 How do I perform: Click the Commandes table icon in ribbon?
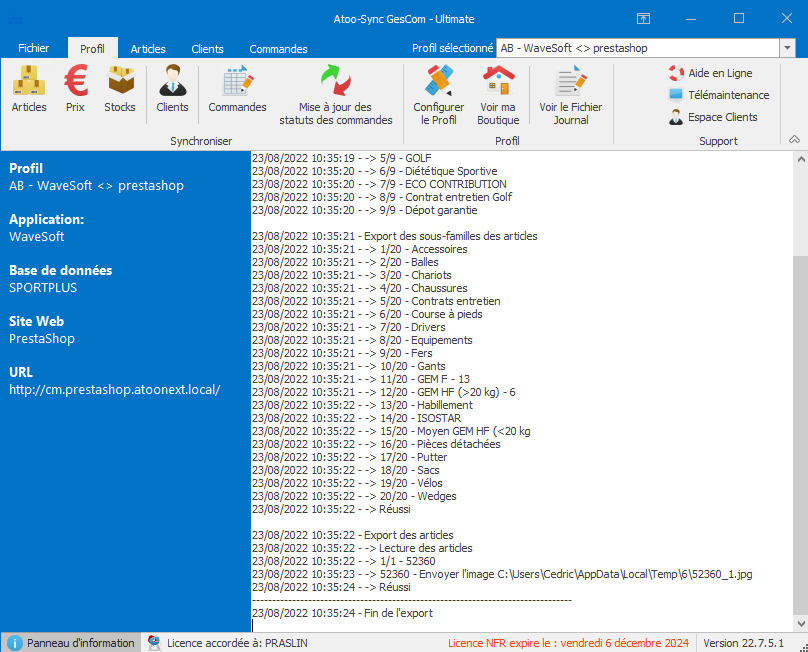pyautogui.click(x=238, y=81)
